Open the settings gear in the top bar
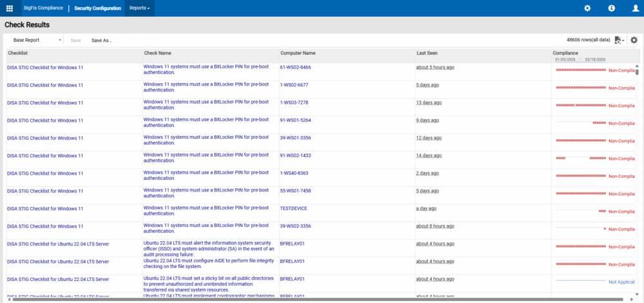Screen dimensions: 644x303 [587, 8]
